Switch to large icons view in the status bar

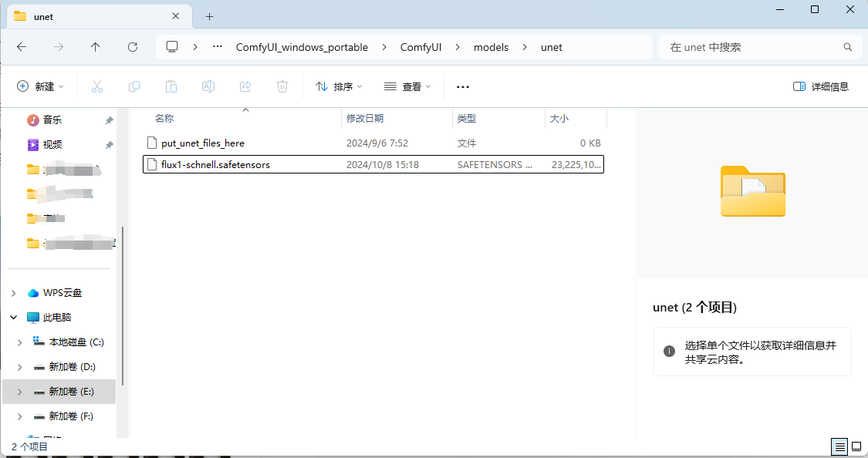[x=856, y=446]
